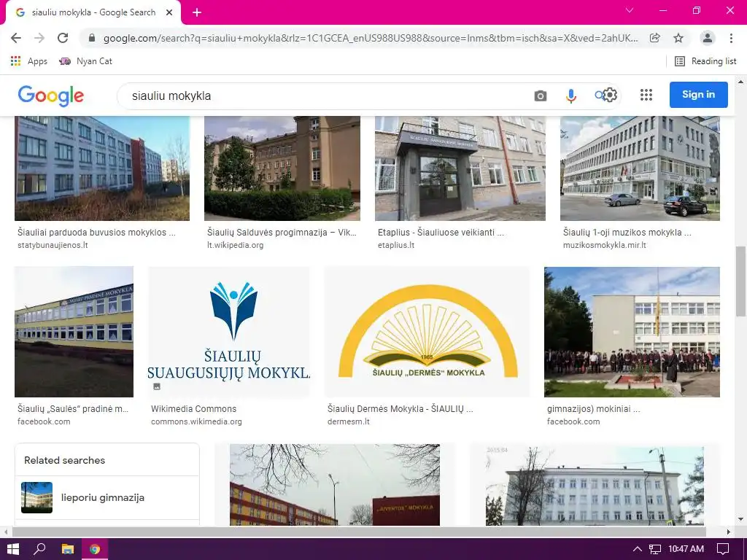747x560 pixels.
Task: Start voice search with the microphone
Action: [570, 96]
